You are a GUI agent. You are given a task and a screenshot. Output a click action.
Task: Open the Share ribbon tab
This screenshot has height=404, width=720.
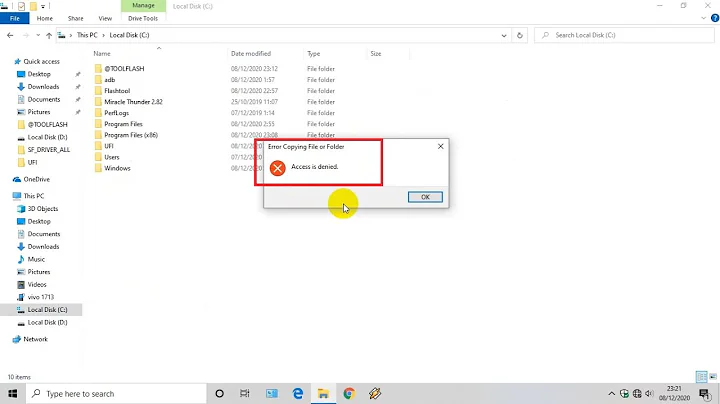tap(76, 18)
